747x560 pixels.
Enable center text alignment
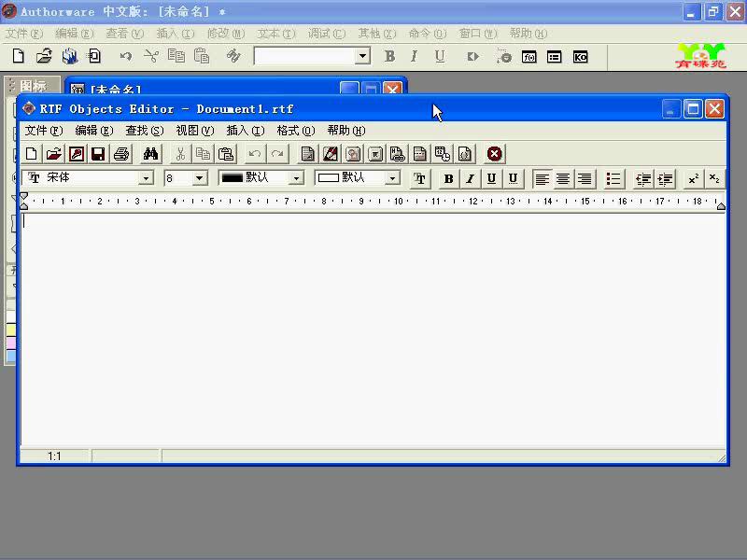pyautogui.click(x=563, y=179)
